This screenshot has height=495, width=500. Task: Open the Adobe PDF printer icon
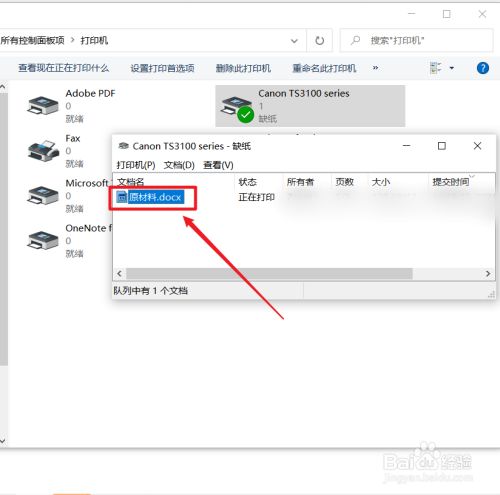pos(43,105)
